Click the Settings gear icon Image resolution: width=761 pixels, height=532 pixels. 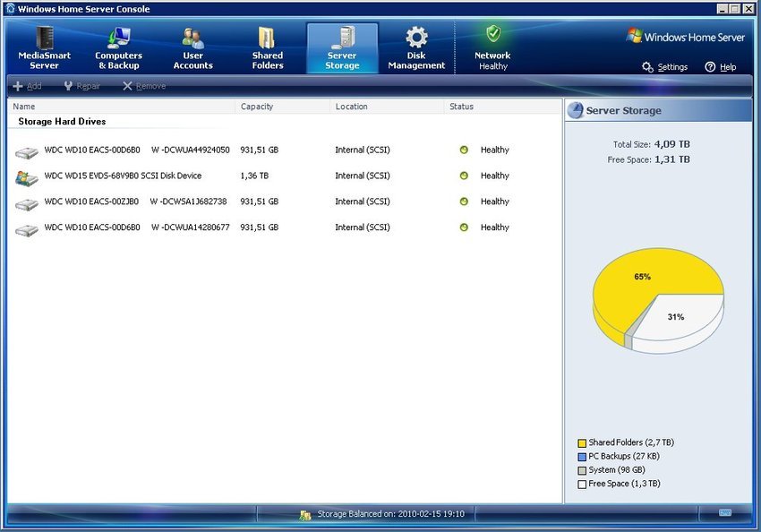pyautogui.click(x=647, y=67)
